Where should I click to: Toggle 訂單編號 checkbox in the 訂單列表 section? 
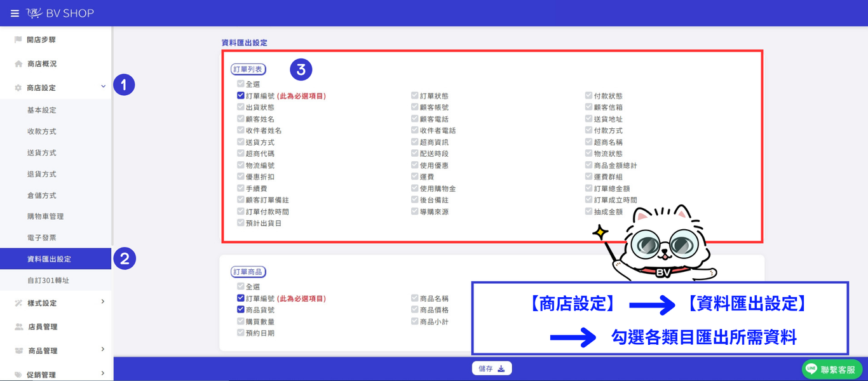coord(240,96)
